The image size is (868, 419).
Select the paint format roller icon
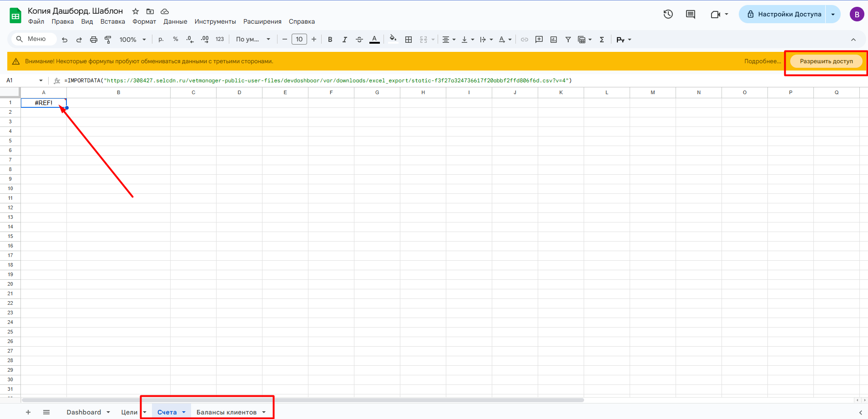click(108, 40)
